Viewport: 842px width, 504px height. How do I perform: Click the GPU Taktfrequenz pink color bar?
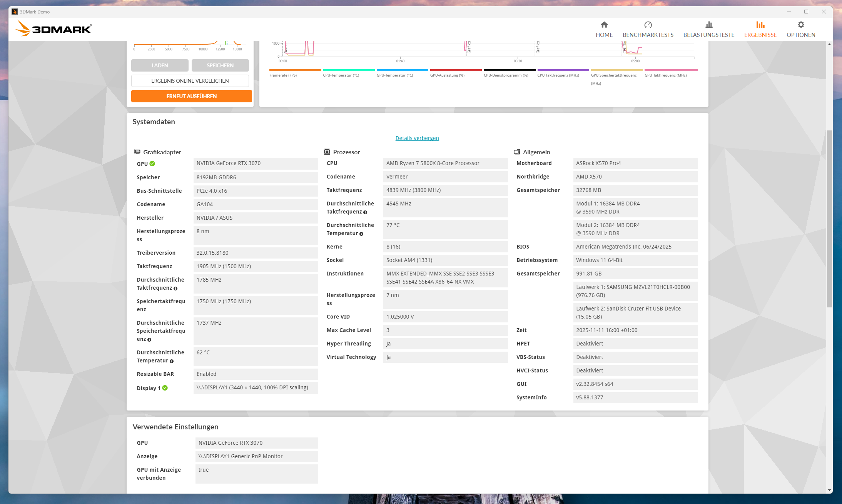(671, 70)
